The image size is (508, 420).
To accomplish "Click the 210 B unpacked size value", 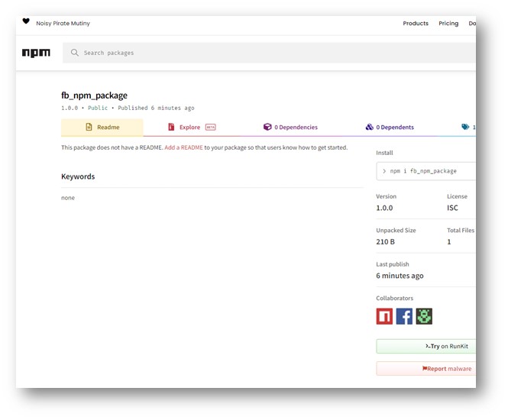I will point(385,242).
